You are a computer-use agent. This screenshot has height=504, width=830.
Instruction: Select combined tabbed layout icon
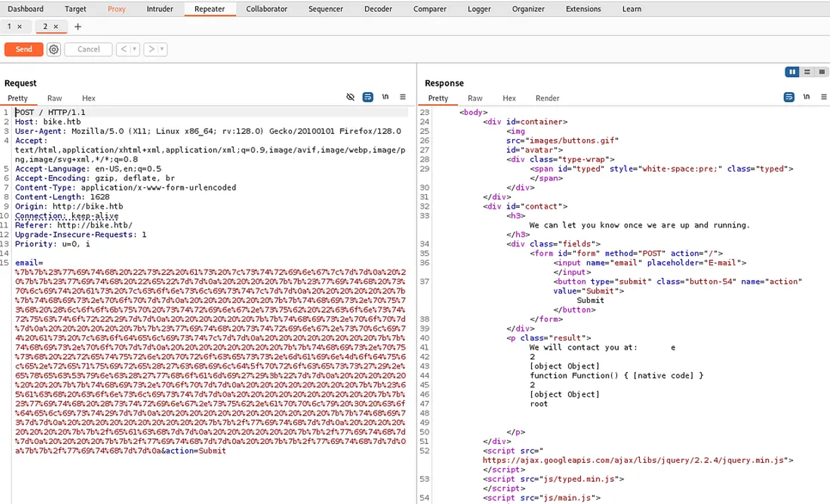point(822,72)
